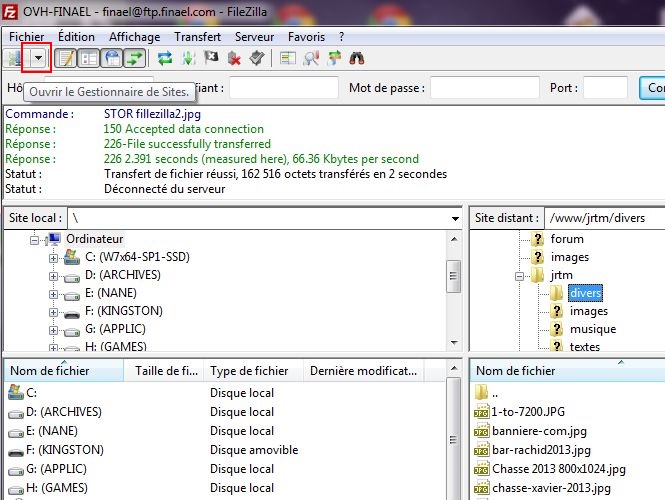Click into the Mot de passe field
Viewport: 665px width, 500px height.
tap(485, 88)
